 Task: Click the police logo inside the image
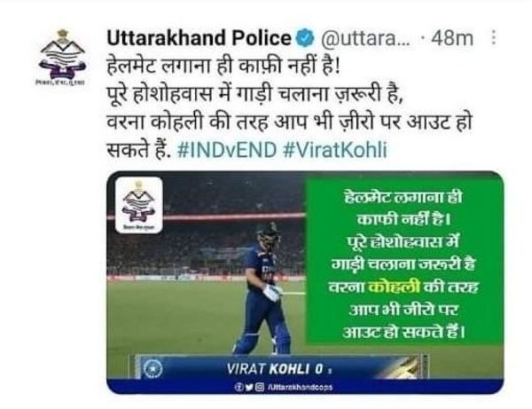pyautogui.click(x=139, y=205)
